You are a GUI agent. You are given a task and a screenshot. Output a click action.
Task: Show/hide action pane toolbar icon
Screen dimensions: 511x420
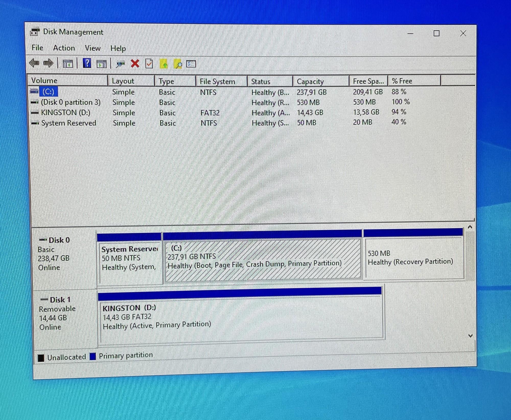point(101,64)
